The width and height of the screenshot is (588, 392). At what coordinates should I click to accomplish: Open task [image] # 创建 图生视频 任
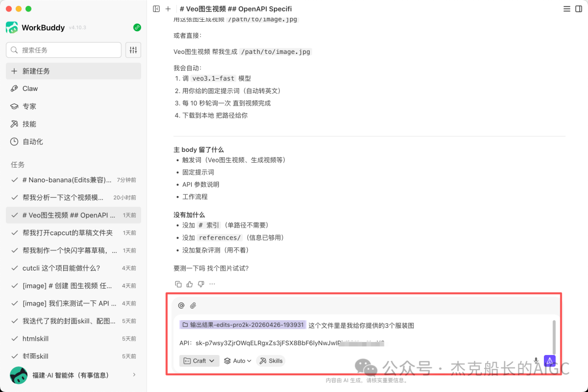click(x=73, y=285)
